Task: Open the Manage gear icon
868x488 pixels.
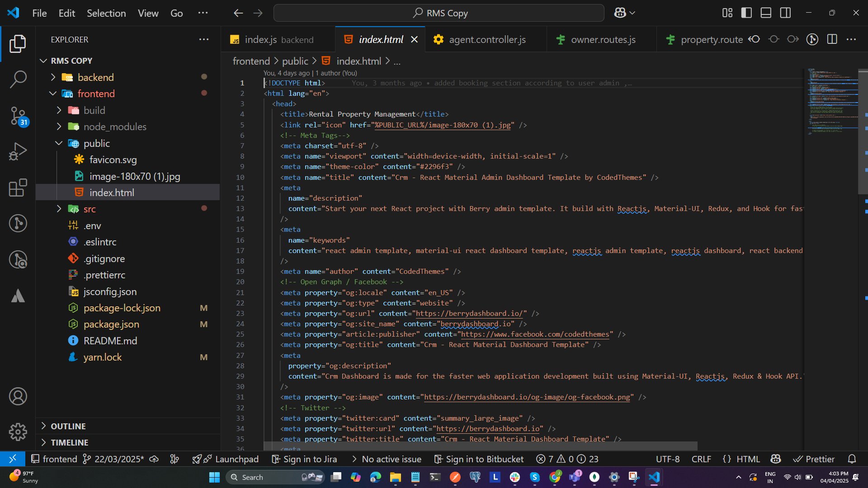Action: (18, 432)
